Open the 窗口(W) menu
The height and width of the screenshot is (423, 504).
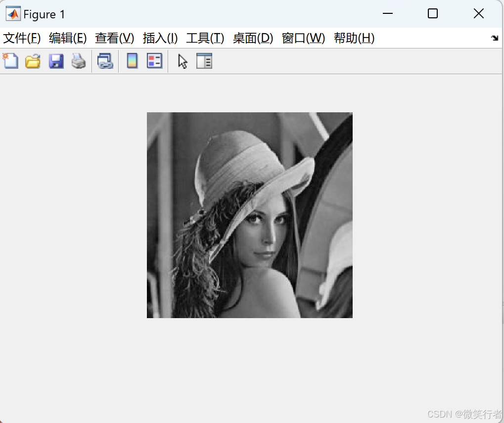[303, 38]
